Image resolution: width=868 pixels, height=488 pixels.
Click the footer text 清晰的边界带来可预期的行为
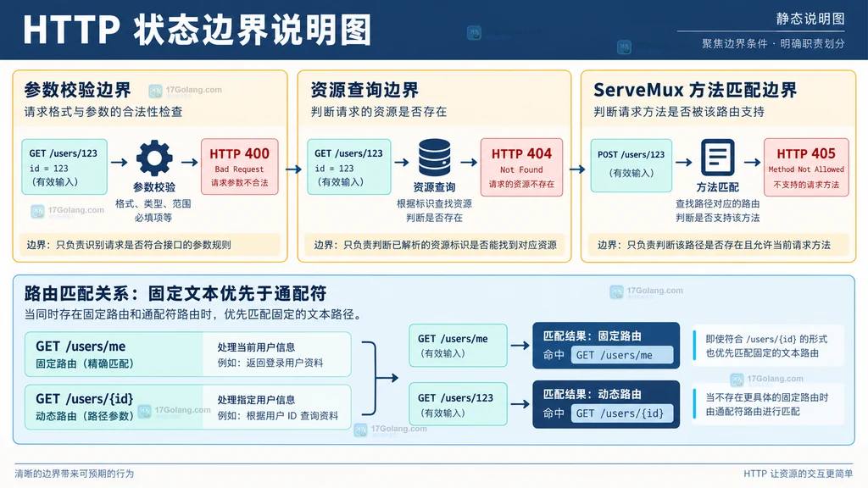[x=75, y=474]
